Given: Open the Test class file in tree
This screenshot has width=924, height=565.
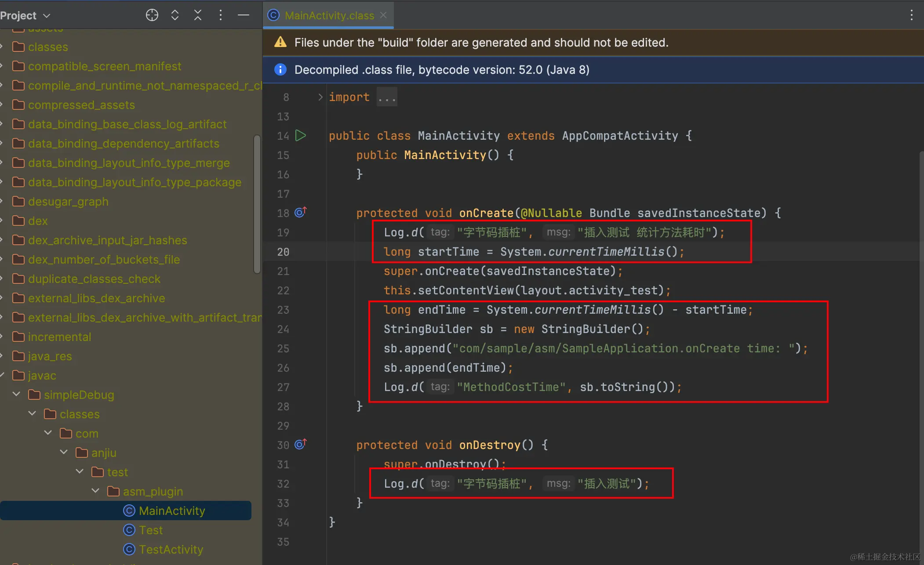Looking at the screenshot, I should point(151,530).
